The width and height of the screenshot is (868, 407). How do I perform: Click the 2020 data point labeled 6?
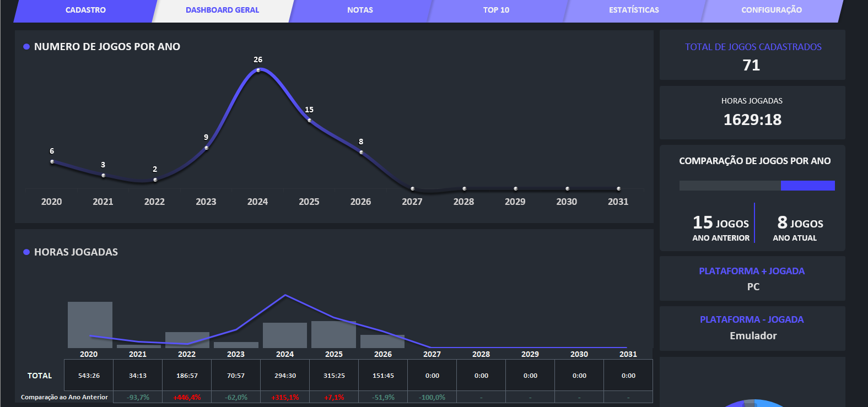52,161
